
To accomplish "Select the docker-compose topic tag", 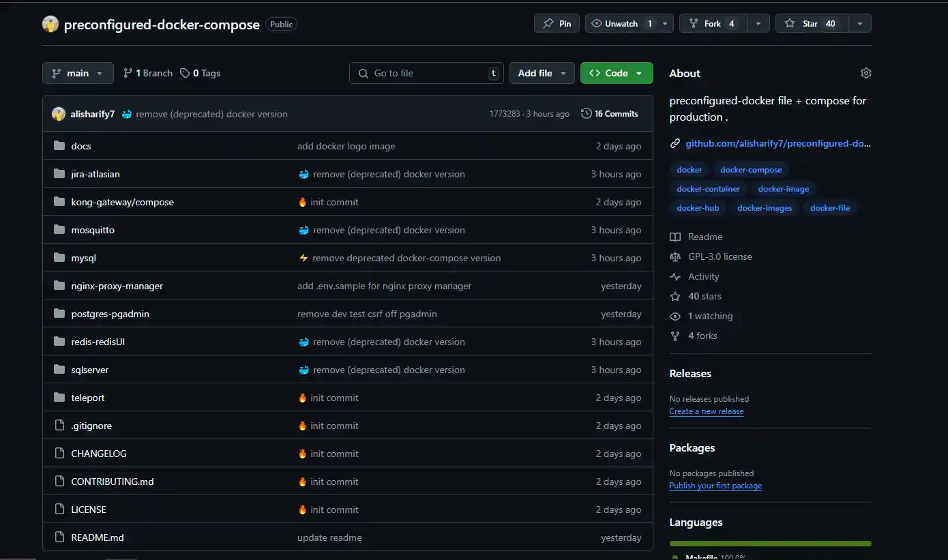I will point(751,170).
